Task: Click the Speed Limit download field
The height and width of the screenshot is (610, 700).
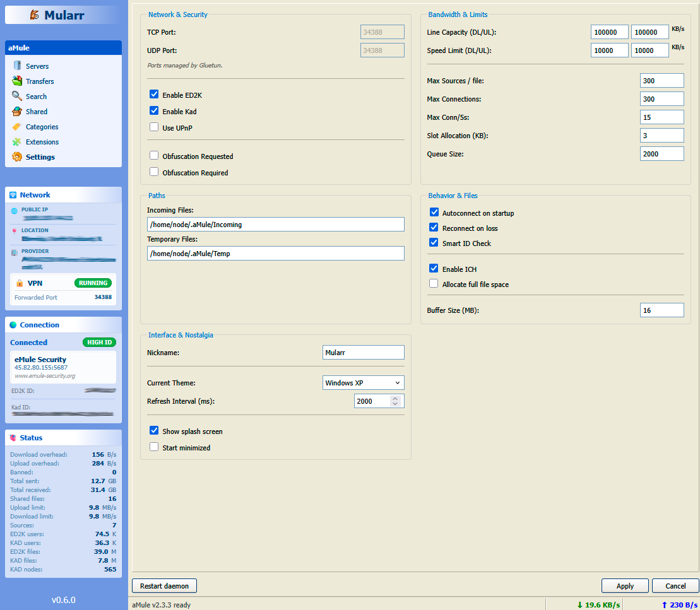Action: point(609,50)
